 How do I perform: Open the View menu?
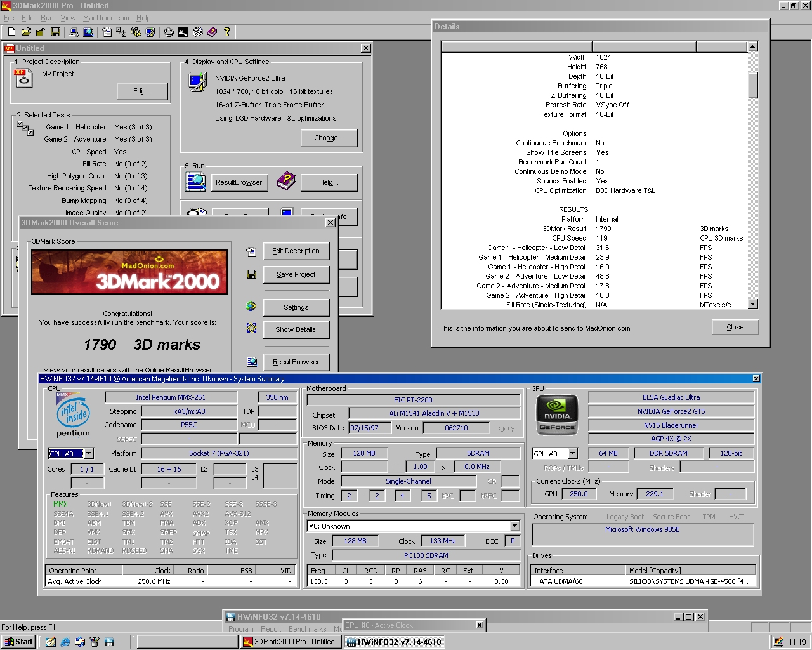pos(68,18)
